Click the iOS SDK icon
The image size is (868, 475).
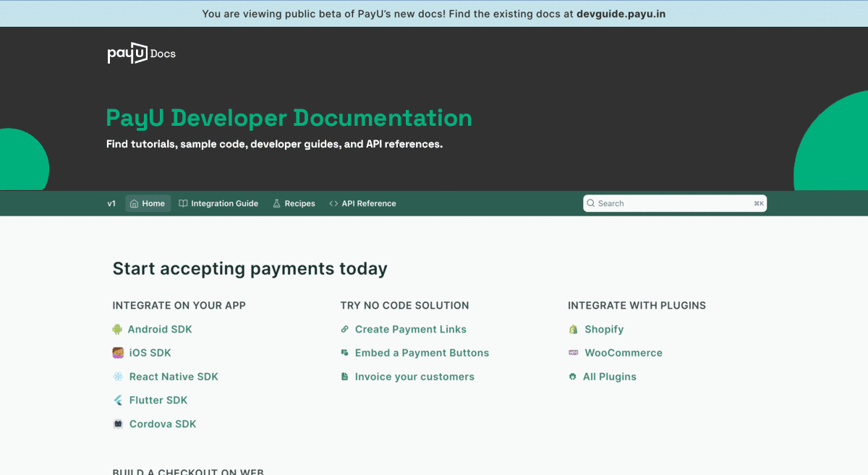click(118, 353)
